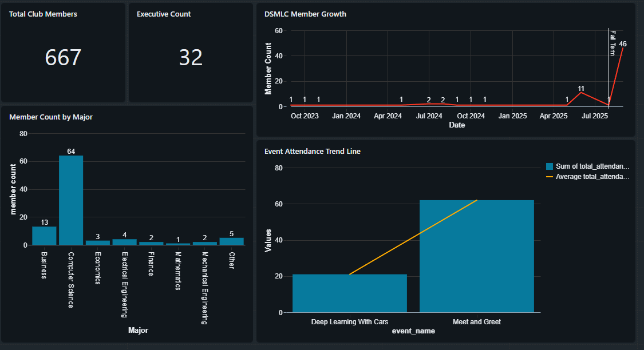
Task: Open the DSMLC Member Growth panel header
Action: [304, 14]
